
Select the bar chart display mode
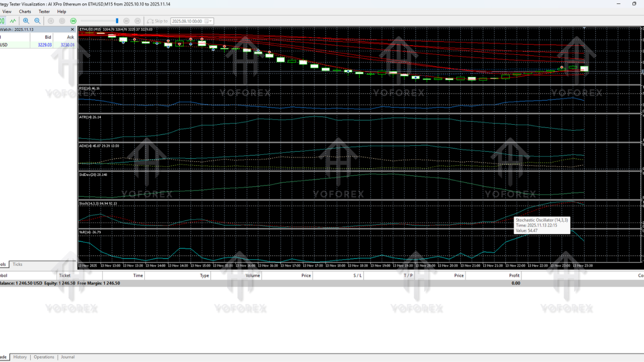click(3, 21)
